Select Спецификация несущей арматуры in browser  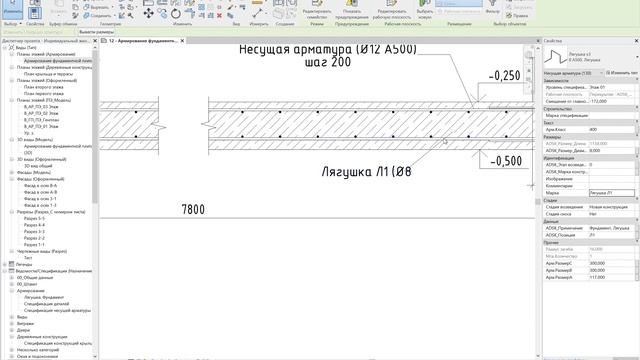point(57,311)
